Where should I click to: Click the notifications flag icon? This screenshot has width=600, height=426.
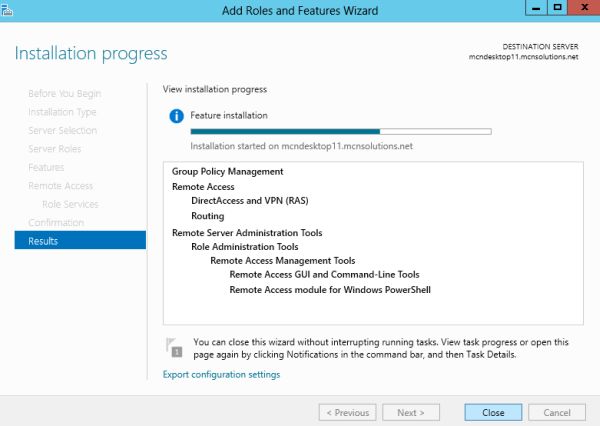174,347
